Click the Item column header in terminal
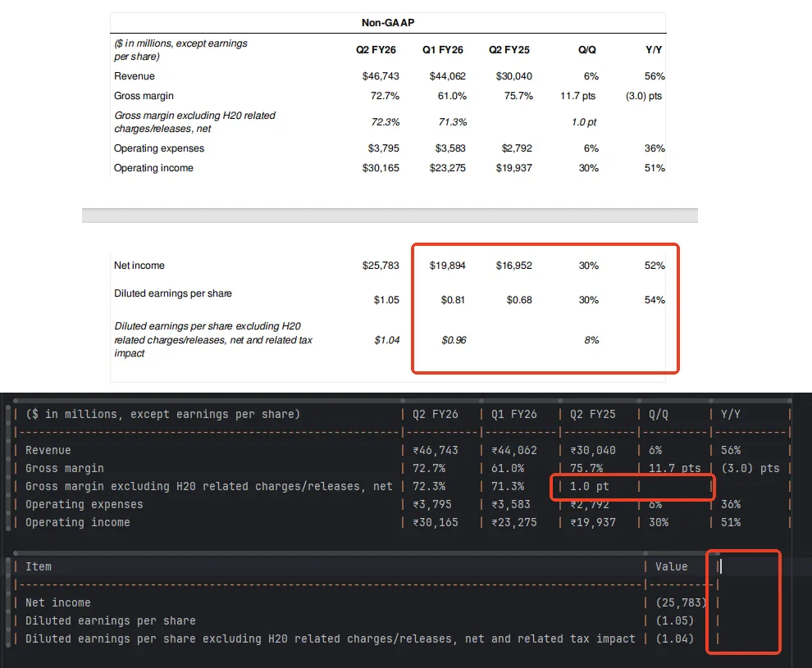 pos(39,566)
